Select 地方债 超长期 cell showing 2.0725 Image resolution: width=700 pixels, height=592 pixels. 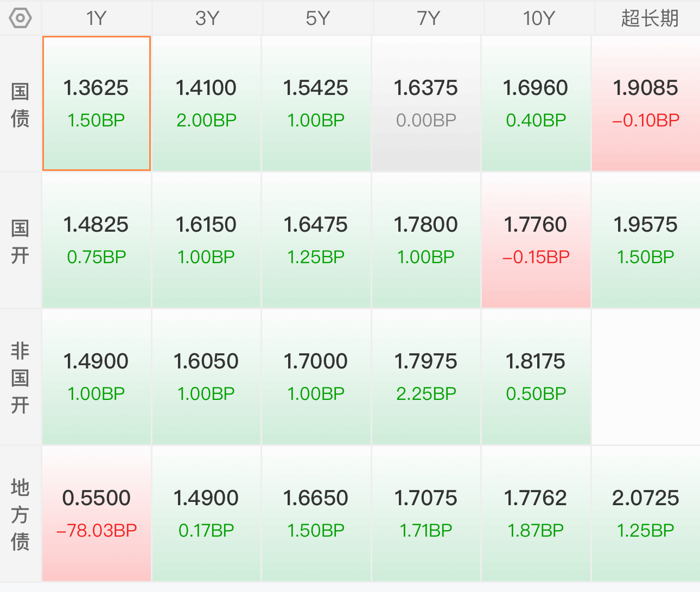(x=646, y=514)
